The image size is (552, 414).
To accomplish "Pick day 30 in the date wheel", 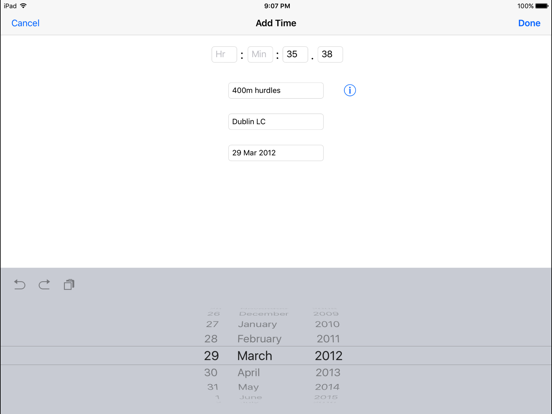I will 211,372.
